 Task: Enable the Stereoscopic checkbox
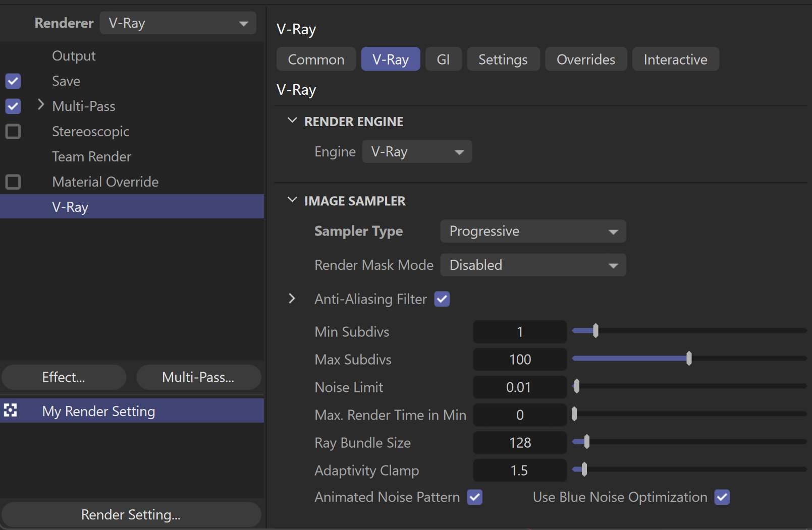13,132
